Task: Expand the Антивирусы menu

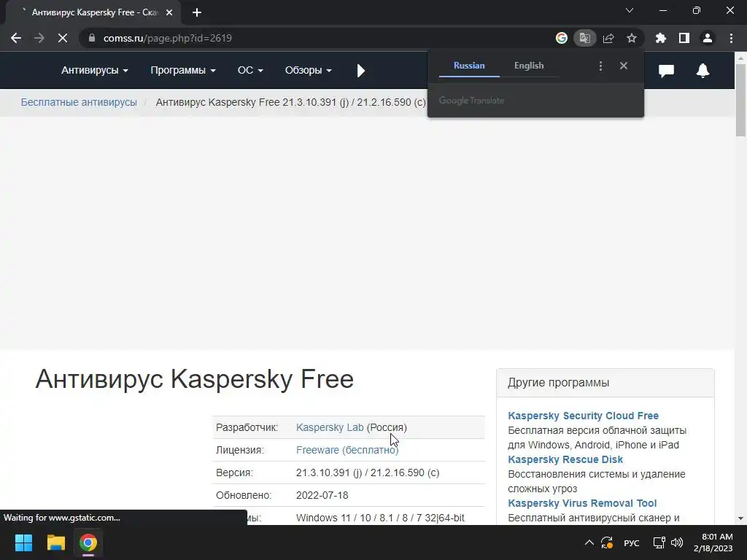Action: pos(95,71)
